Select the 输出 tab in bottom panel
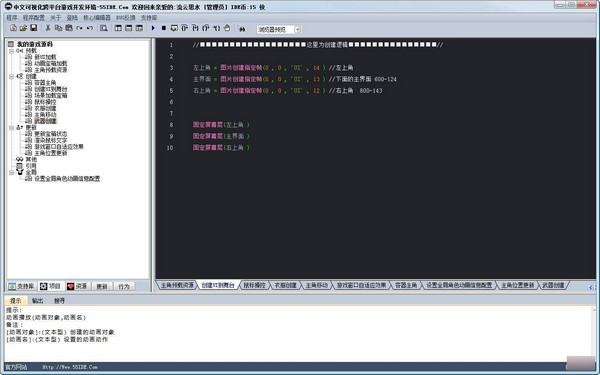 [x=38, y=301]
